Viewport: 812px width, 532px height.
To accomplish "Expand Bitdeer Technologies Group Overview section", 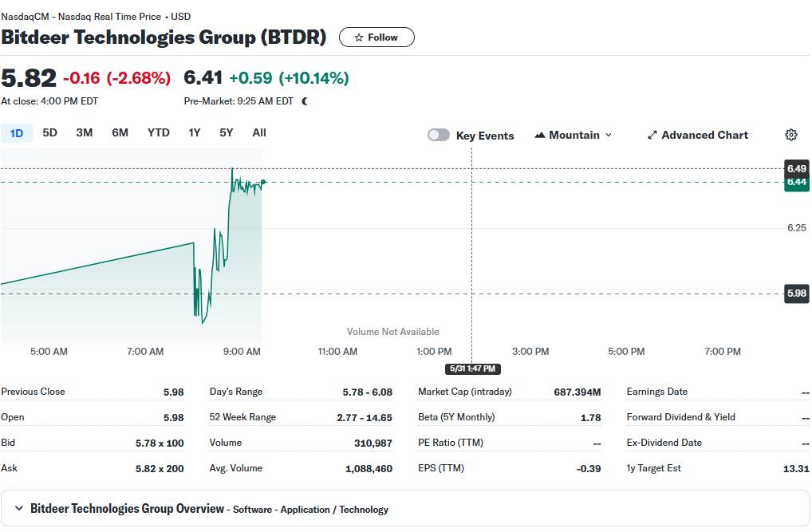I will [18, 509].
